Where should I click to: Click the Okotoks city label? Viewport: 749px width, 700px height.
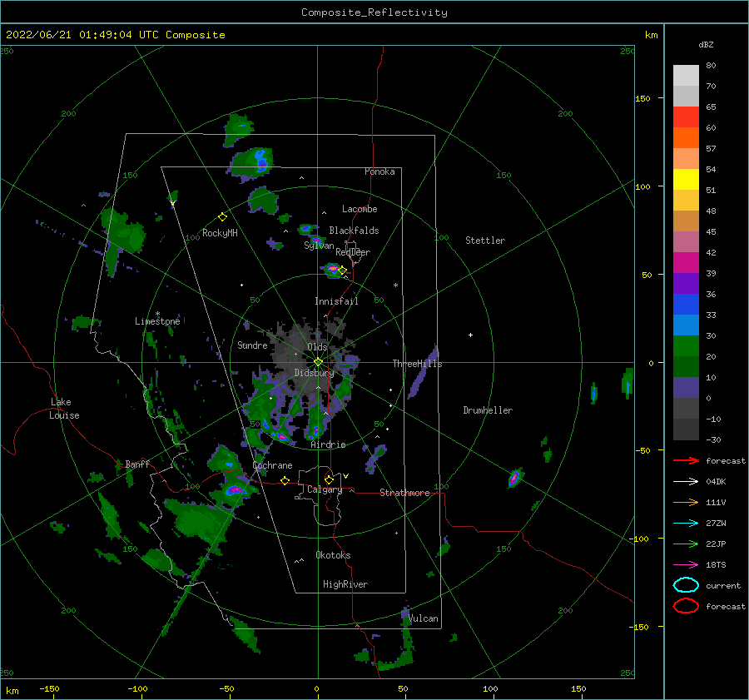333,555
